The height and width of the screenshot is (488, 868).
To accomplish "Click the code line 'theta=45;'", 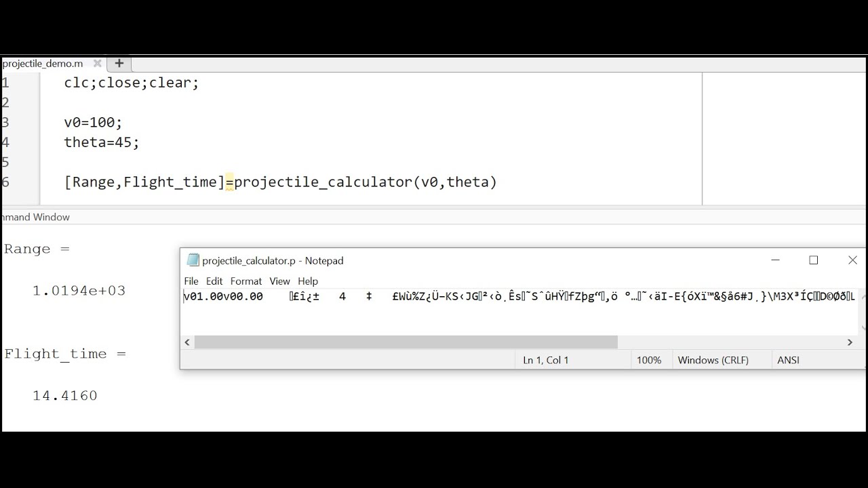I will (102, 142).
